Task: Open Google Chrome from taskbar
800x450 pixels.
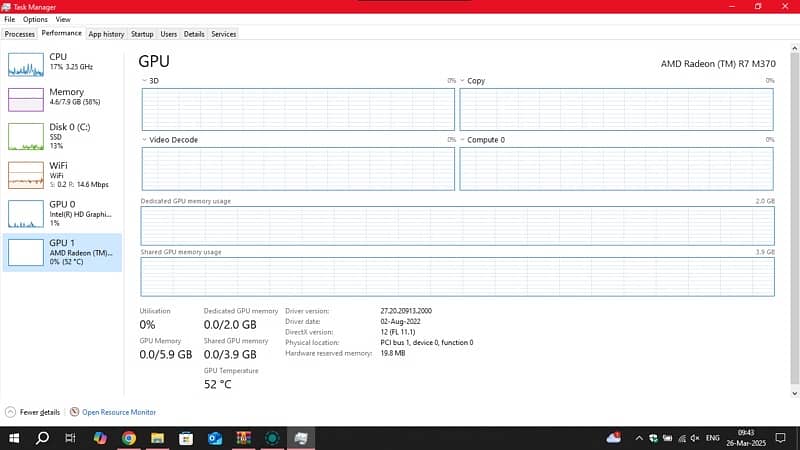Action: coord(129,438)
